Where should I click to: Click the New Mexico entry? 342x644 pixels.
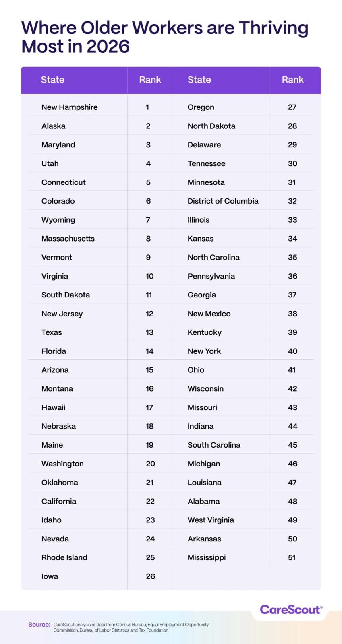click(x=209, y=314)
